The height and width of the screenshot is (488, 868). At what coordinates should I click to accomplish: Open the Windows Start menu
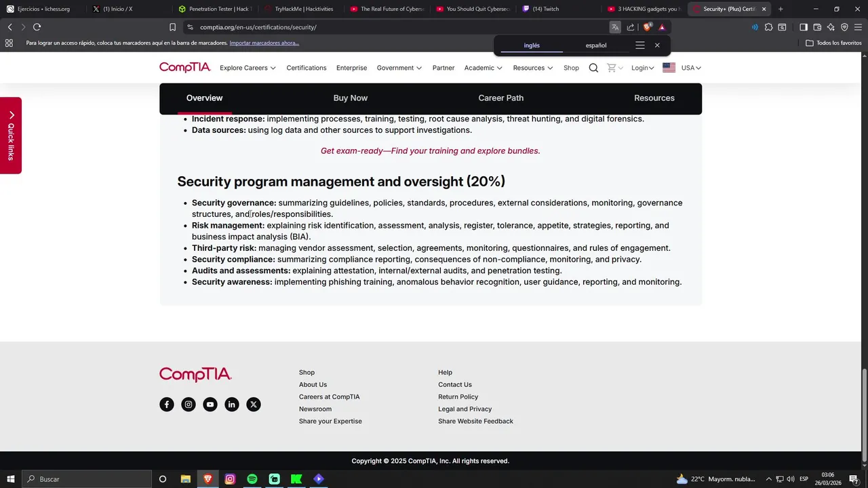[x=11, y=479]
